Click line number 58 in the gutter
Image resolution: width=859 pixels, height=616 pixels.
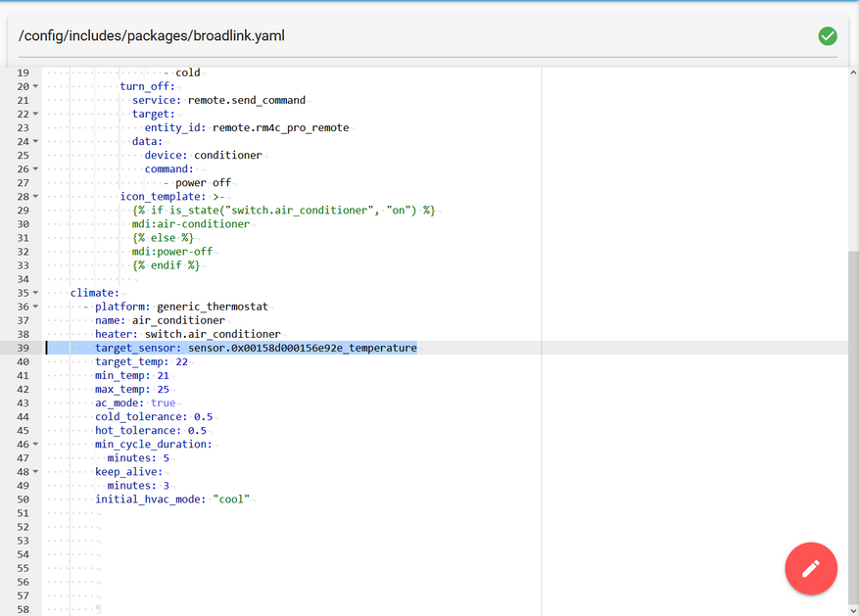point(23,609)
